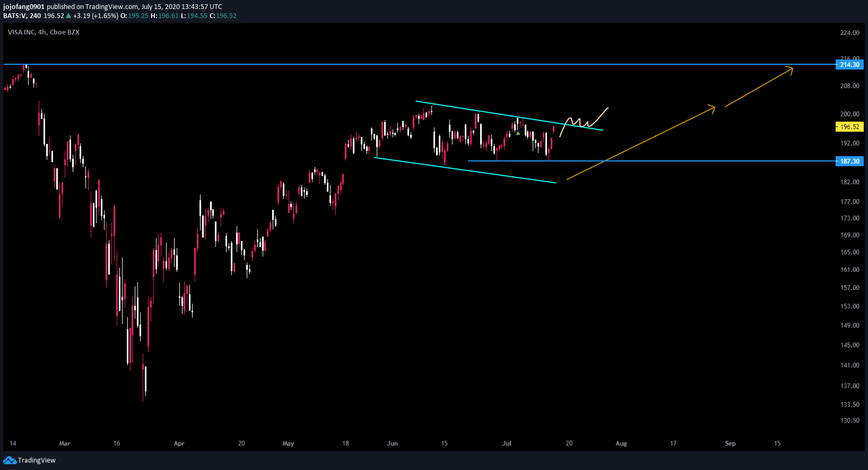The height and width of the screenshot is (470, 868).
Task: Click the 157.00 price axis label
Action: point(849,288)
